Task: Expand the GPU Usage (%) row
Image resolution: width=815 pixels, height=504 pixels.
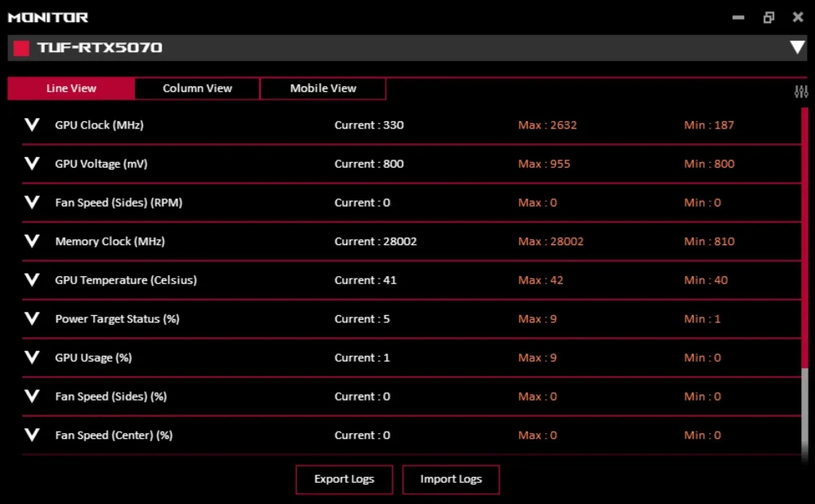Action: coord(33,357)
